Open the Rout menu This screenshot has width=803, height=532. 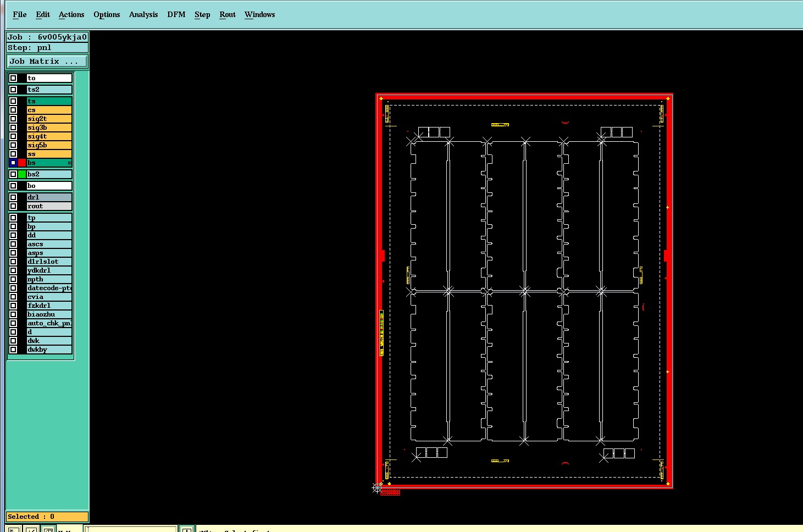[228, 14]
